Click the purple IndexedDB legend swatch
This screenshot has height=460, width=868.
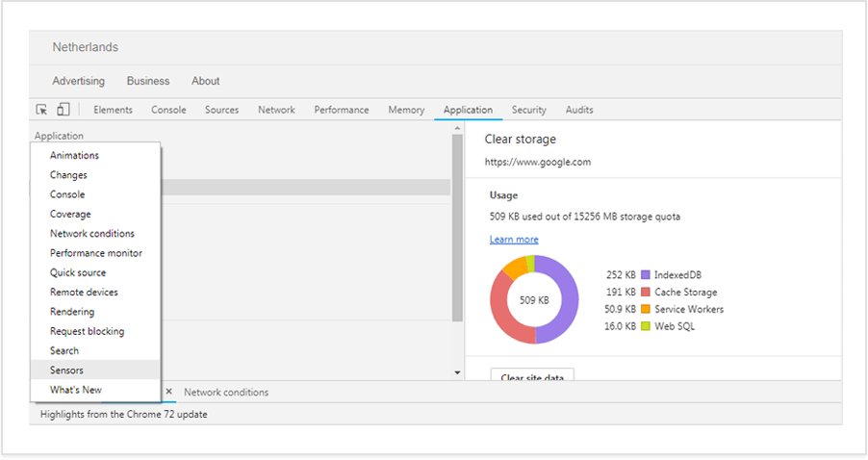point(646,275)
